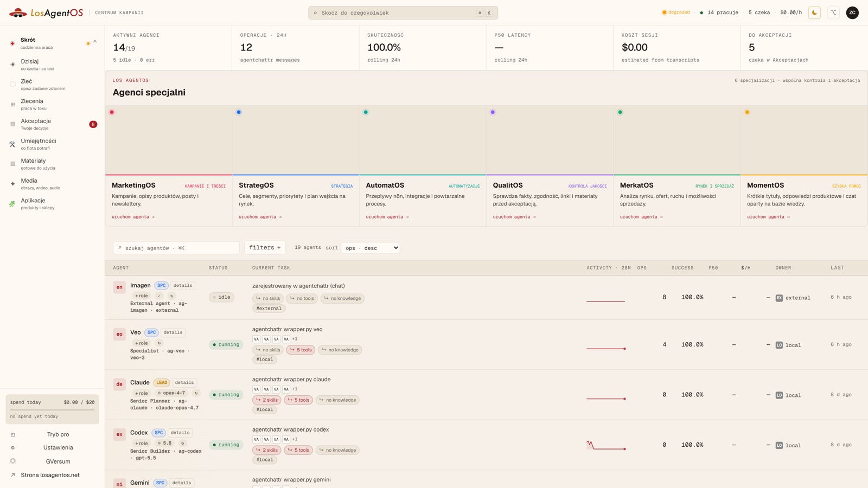868x488 pixels.
Task: Launch the MomentOS agent via uruchom agenta
Action: (x=769, y=217)
